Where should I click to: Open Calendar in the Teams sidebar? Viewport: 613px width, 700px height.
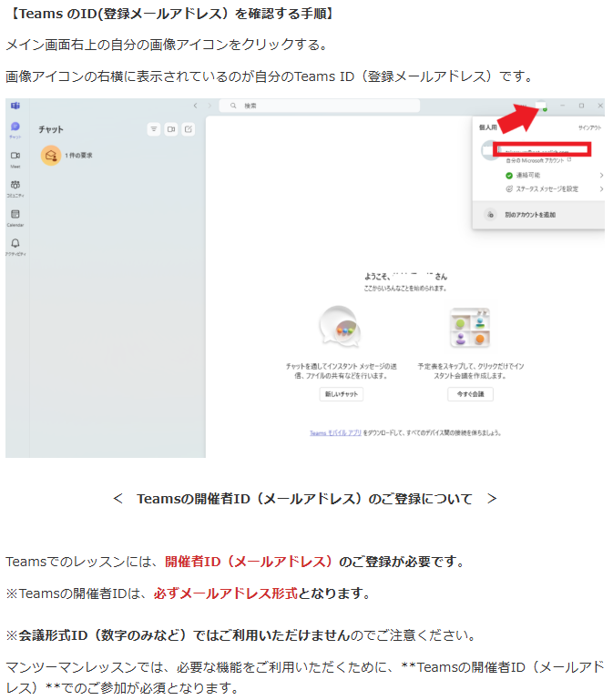(x=15, y=218)
